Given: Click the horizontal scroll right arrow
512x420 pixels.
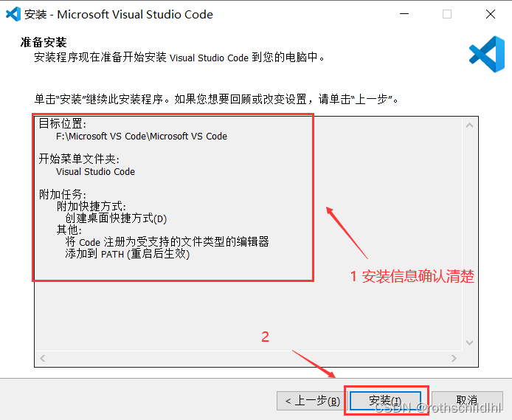Looking at the screenshot, I should pyautogui.click(x=454, y=358).
